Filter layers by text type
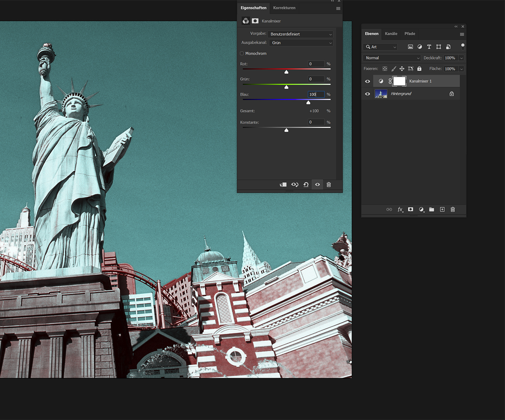505x420 pixels. [x=429, y=47]
